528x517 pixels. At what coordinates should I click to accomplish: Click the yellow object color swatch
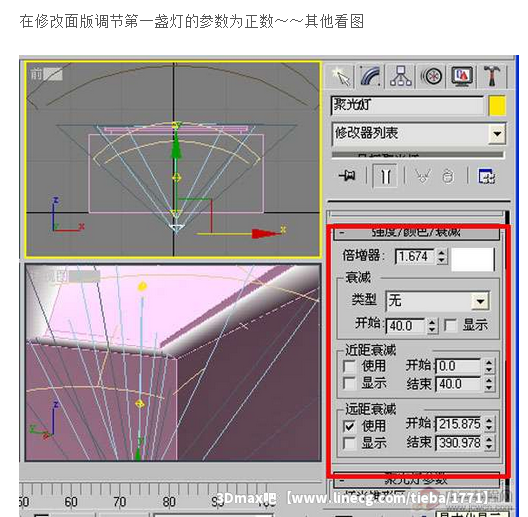tap(497, 106)
